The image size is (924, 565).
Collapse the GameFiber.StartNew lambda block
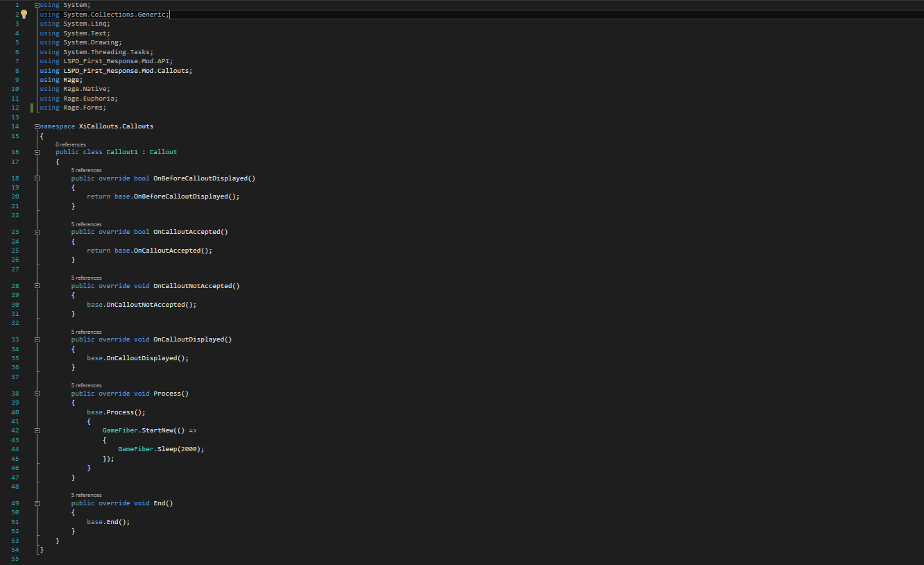[37, 430]
